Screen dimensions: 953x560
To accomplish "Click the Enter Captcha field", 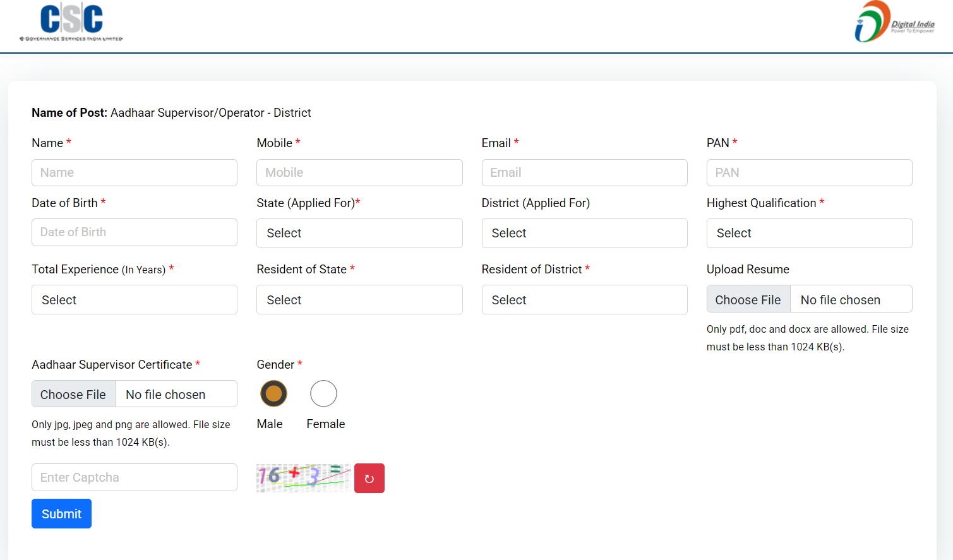I will click(x=135, y=477).
